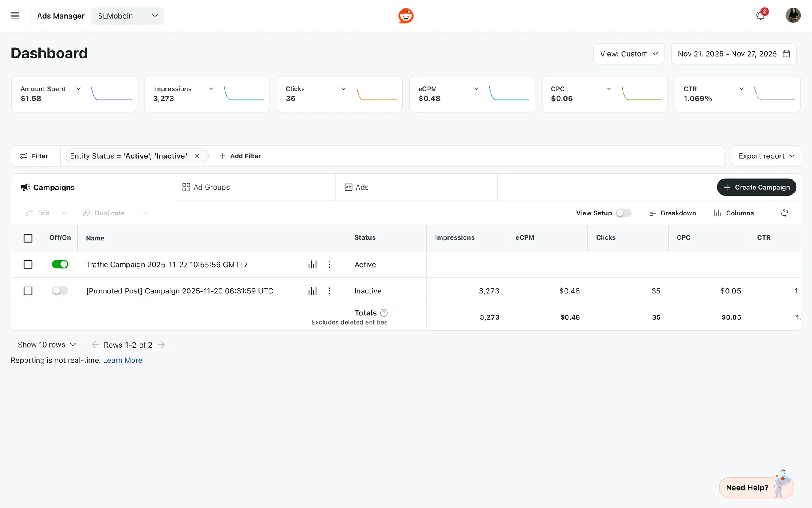Check the Promoted Post campaign checkbox

(28, 291)
